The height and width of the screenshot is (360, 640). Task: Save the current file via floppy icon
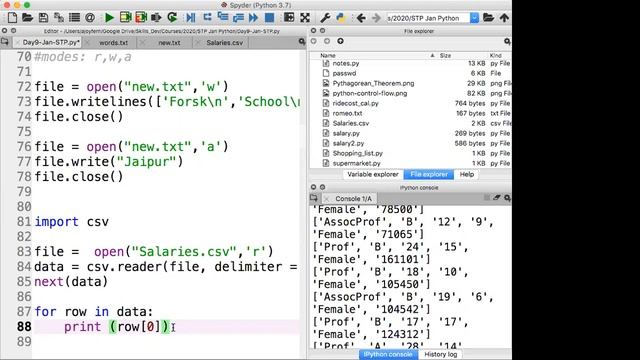[43, 18]
